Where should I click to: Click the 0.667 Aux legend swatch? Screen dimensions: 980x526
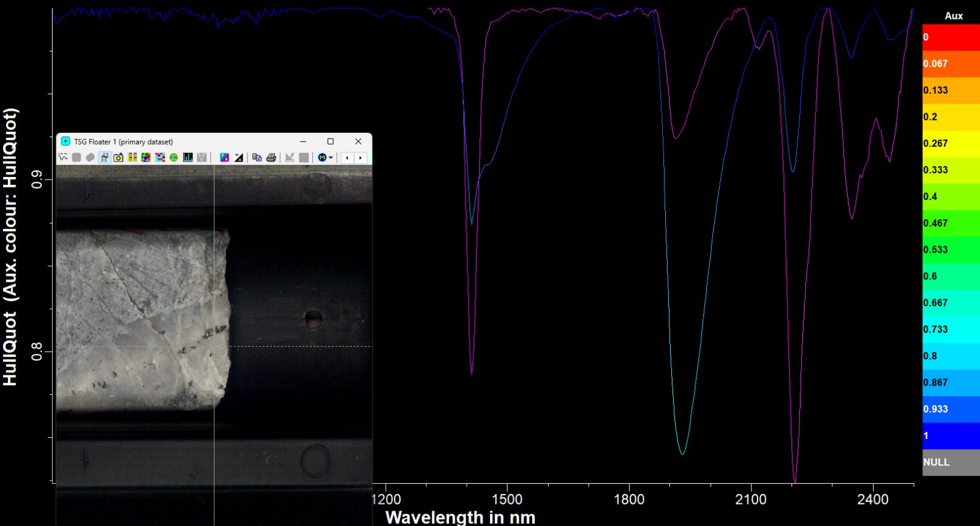951,302
